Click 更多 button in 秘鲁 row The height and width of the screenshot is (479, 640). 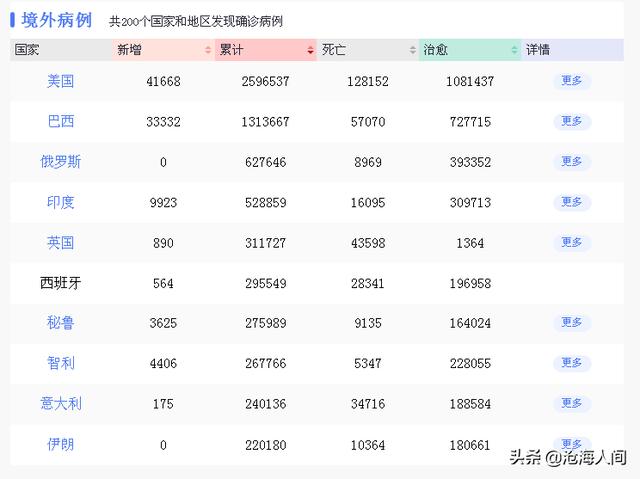click(x=572, y=322)
